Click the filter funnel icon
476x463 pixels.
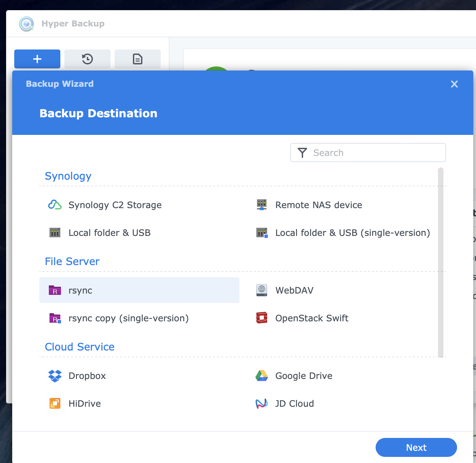(302, 153)
